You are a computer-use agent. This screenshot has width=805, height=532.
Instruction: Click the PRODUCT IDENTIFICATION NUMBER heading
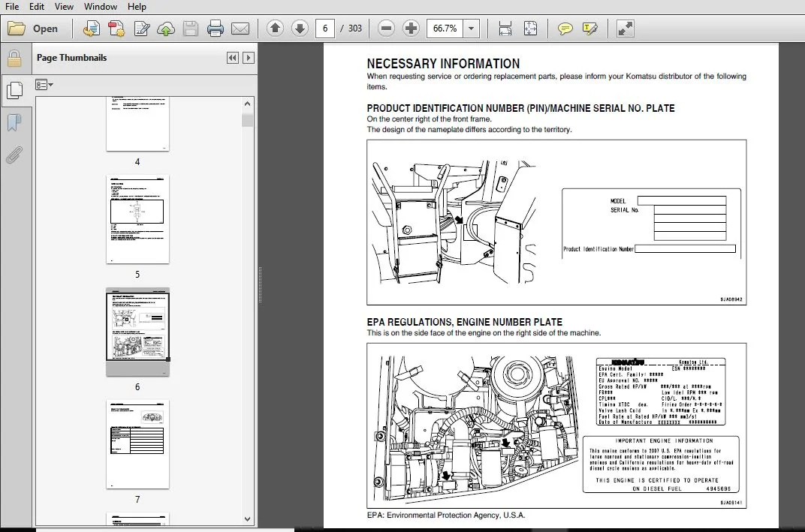pos(520,108)
